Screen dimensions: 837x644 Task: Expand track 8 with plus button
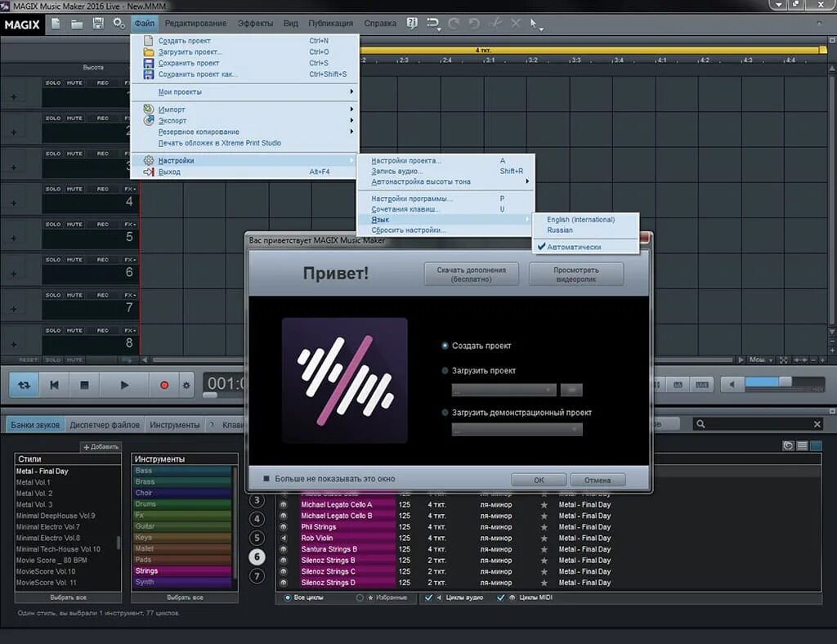14,344
